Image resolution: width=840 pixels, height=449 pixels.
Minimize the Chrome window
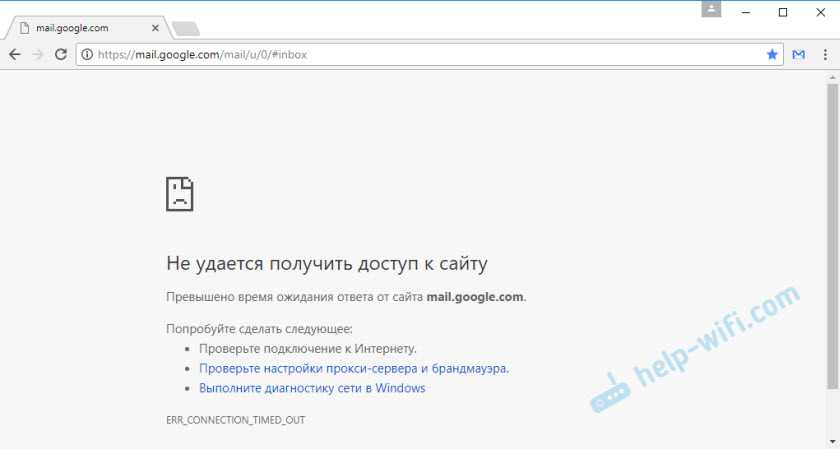746,12
